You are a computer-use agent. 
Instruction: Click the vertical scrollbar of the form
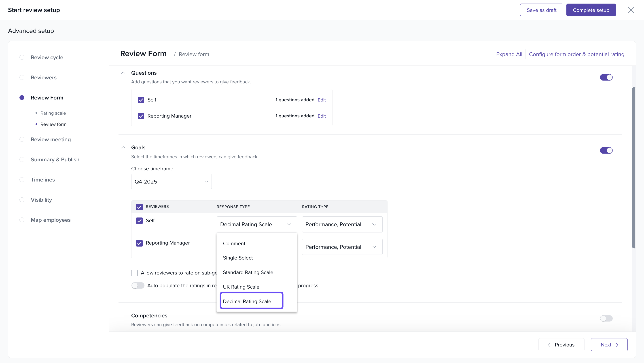pos(633,167)
